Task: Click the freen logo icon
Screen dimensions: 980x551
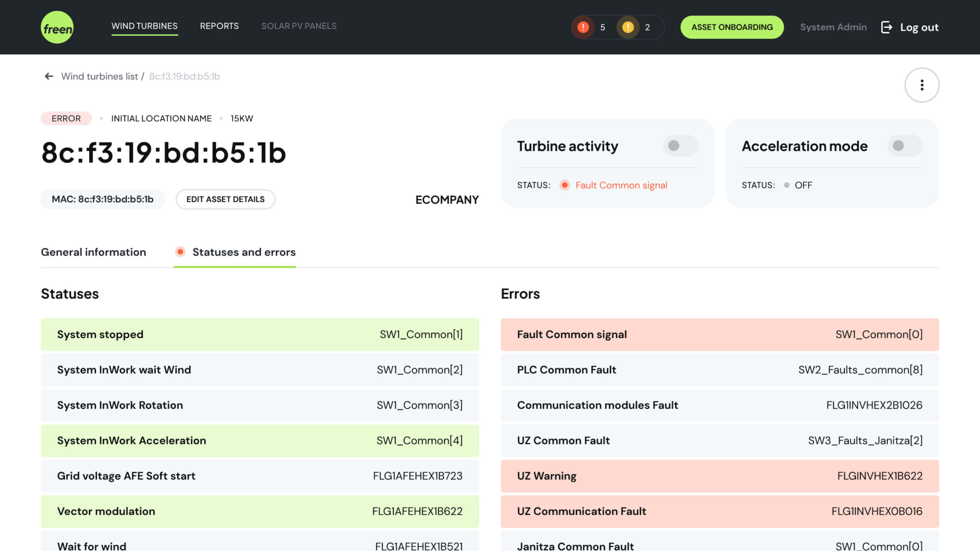Action: 57,27
